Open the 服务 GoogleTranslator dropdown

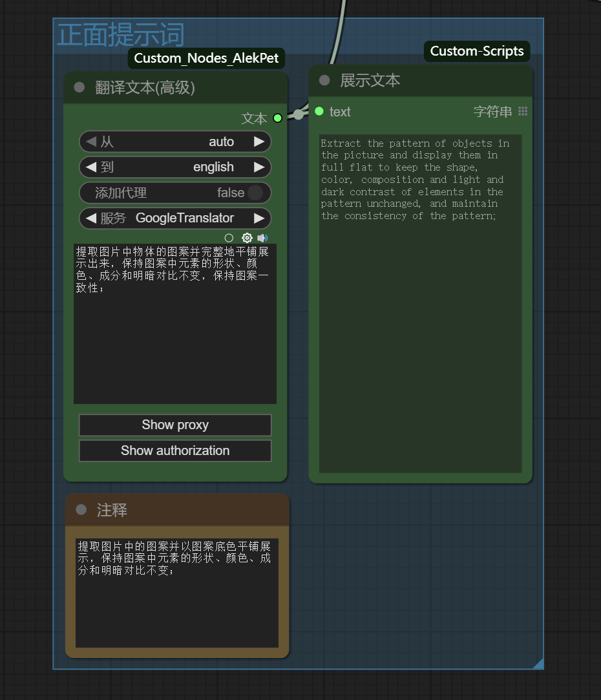[x=175, y=218]
